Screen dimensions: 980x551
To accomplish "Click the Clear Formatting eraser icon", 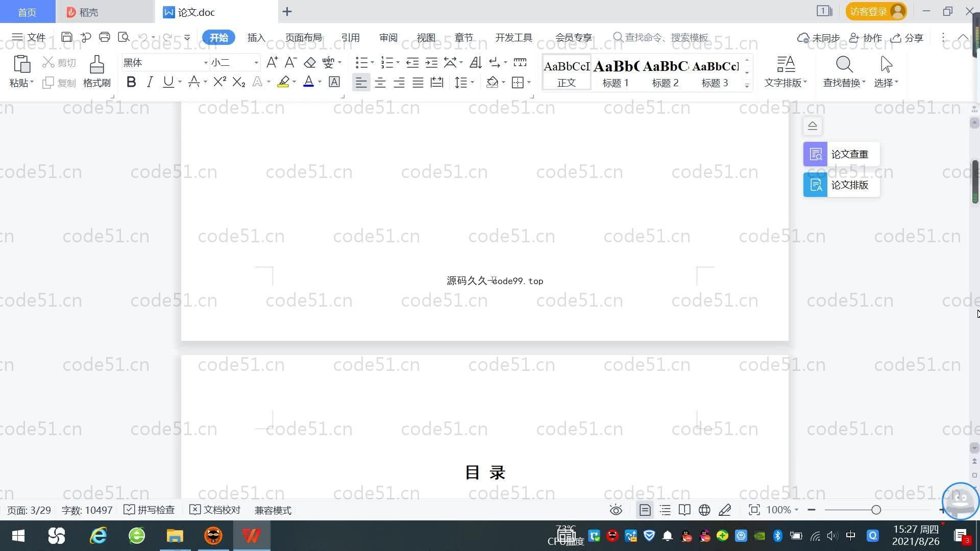I will (310, 62).
